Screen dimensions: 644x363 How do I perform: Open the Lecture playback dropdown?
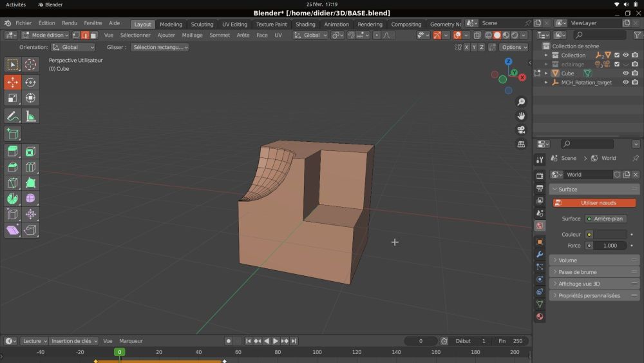pyautogui.click(x=34, y=341)
